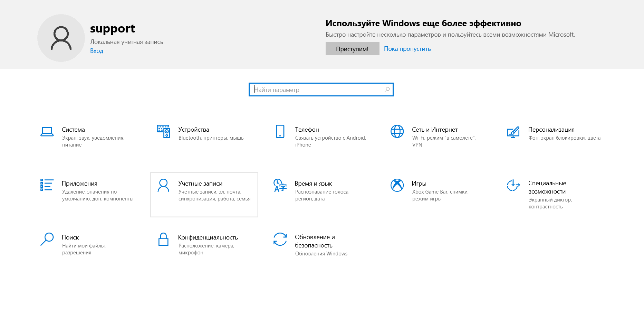
Task: Click 'Распознавание голоса, регион, дата' text
Action: [322, 195]
